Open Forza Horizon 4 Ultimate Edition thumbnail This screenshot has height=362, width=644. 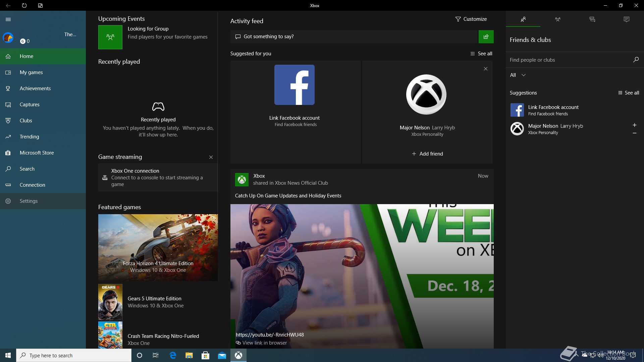pyautogui.click(x=158, y=247)
